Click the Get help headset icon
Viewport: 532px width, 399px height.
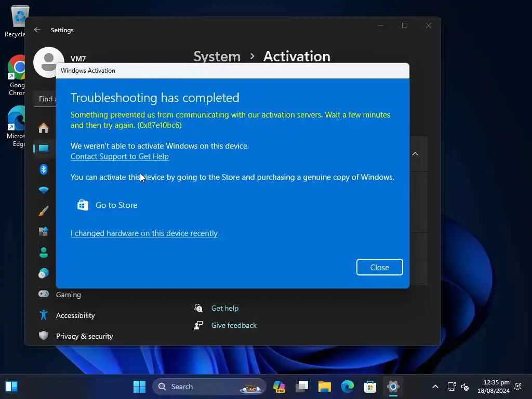pyautogui.click(x=198, y=308)
